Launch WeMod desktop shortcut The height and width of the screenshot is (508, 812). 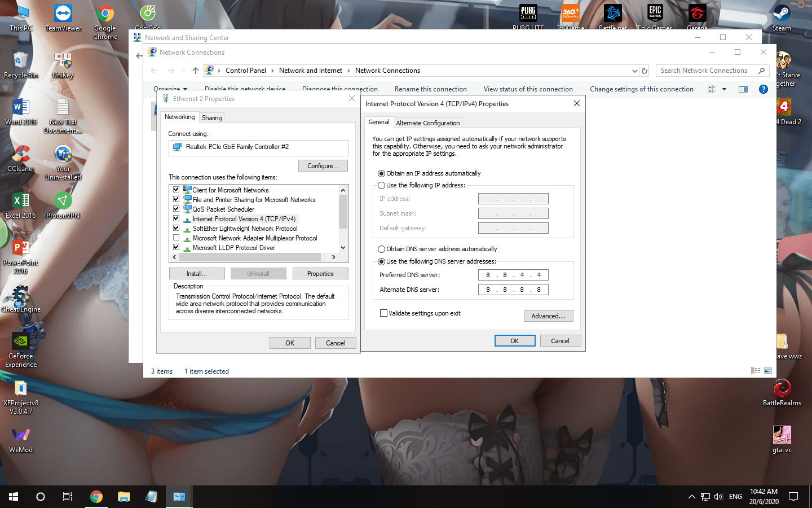click(21, 440)
